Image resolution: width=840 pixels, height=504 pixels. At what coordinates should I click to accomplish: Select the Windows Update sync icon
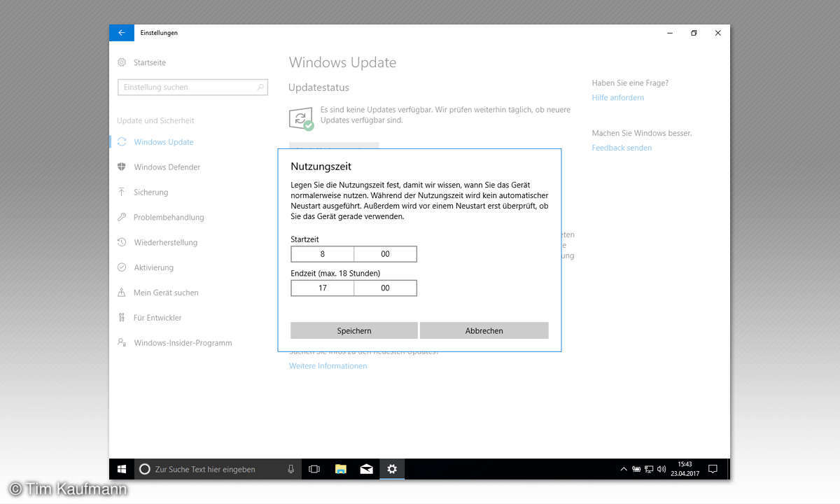122,142
